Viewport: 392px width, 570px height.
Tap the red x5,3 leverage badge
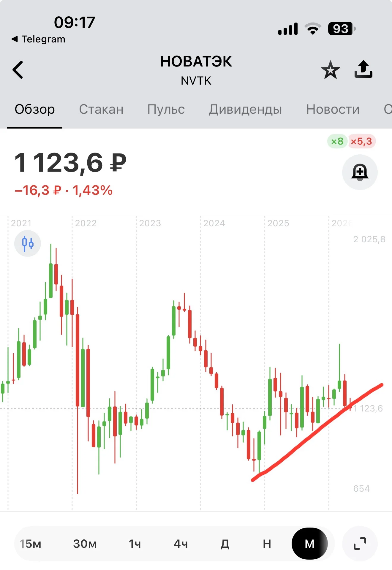coord(361,141)
